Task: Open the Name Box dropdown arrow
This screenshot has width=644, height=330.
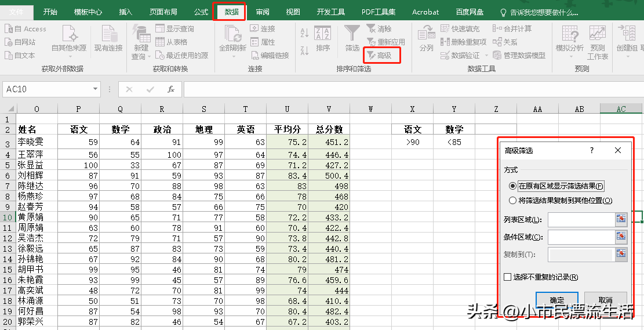Action: (x=95, y=89)
